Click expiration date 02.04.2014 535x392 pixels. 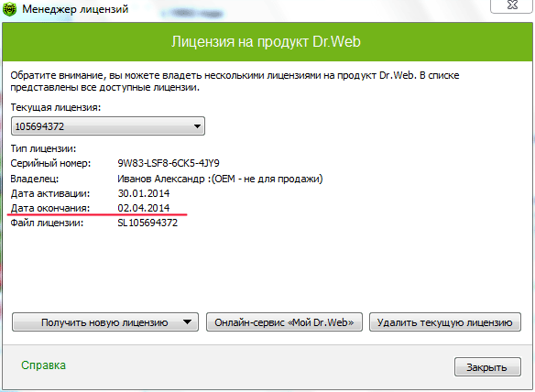pos(144,208)
